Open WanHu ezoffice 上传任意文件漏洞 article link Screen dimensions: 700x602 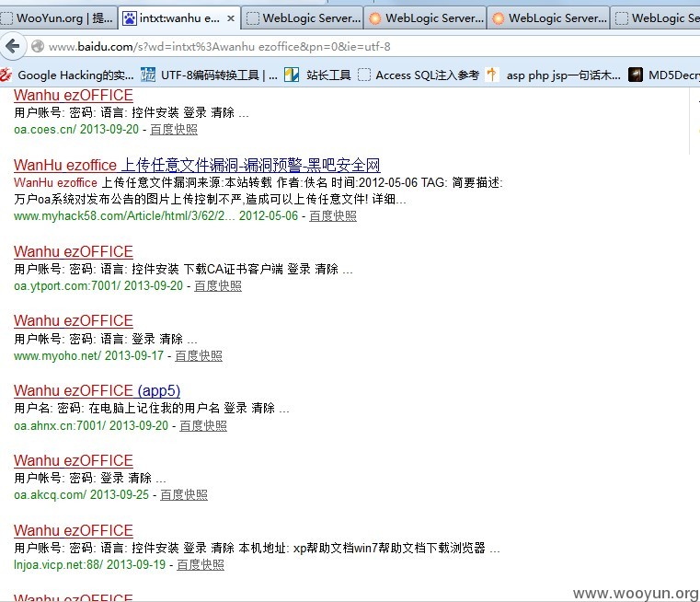coord(197,165)
